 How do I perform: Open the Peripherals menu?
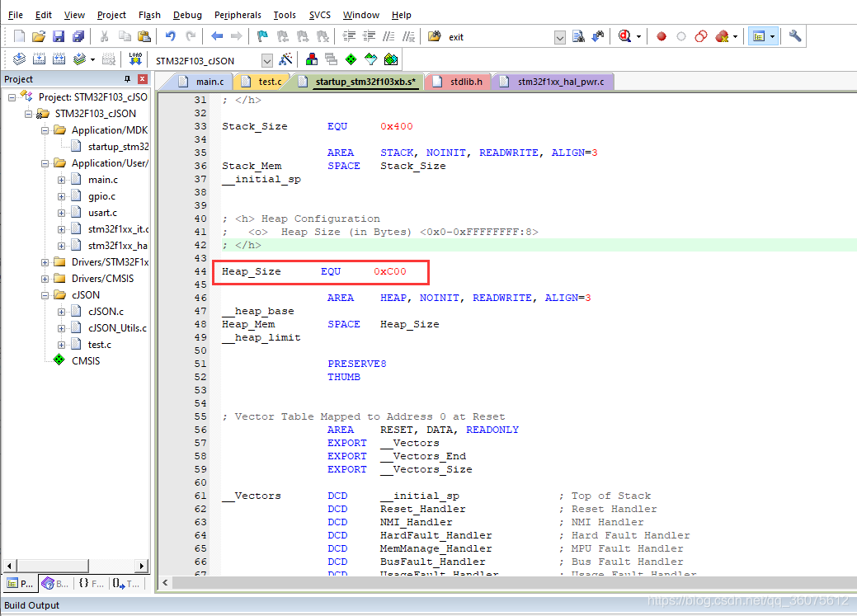point(238,14)
